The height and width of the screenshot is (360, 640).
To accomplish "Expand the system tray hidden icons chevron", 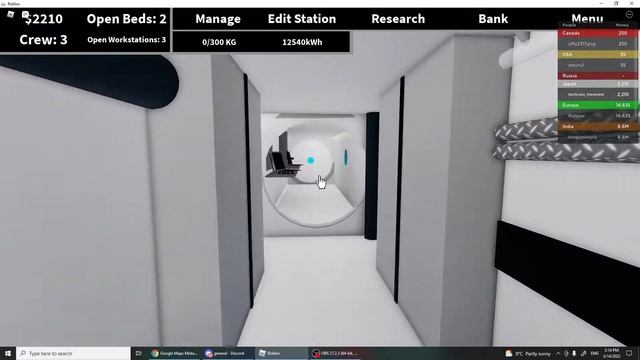I will coord(558,353).
